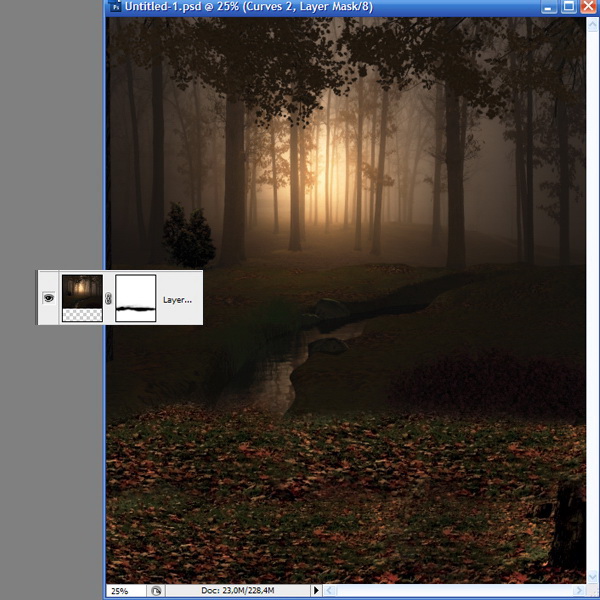Maximize the Untitled-1.psd document window

point(569,7)
